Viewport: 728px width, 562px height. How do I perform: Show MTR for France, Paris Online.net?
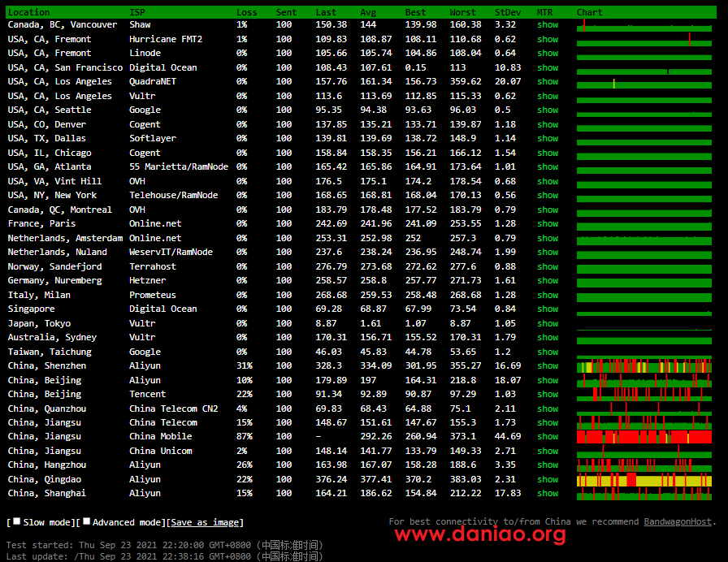coord(548,223)
